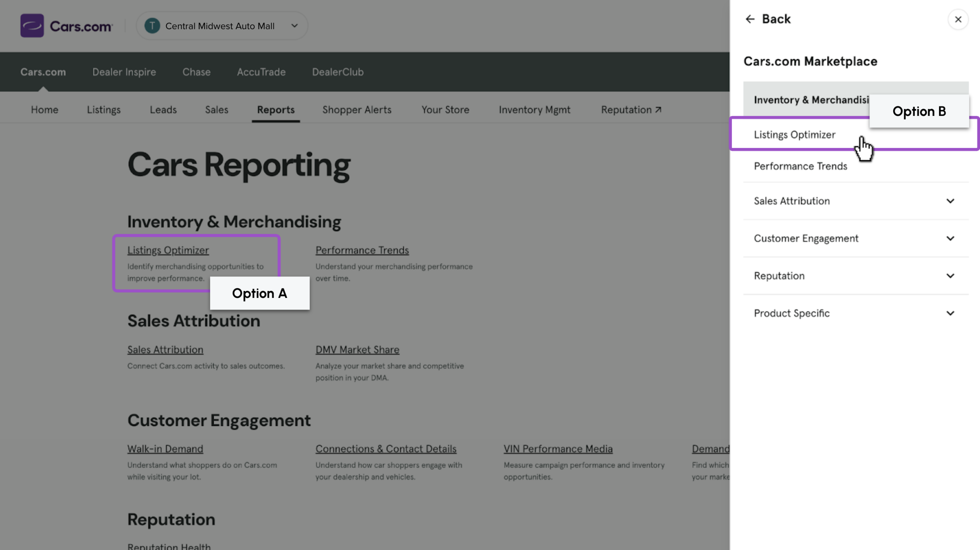The height and width of the screenshot is (550, 980).
Task: Open the Reputation external nav link
Action: pyautogui.click(x=631, y=110)
